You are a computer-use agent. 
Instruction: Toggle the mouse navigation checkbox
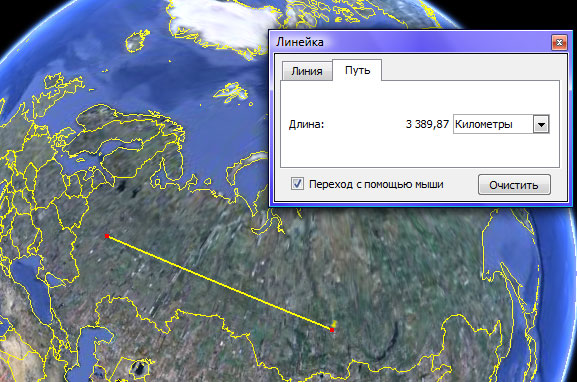[297, 183]
